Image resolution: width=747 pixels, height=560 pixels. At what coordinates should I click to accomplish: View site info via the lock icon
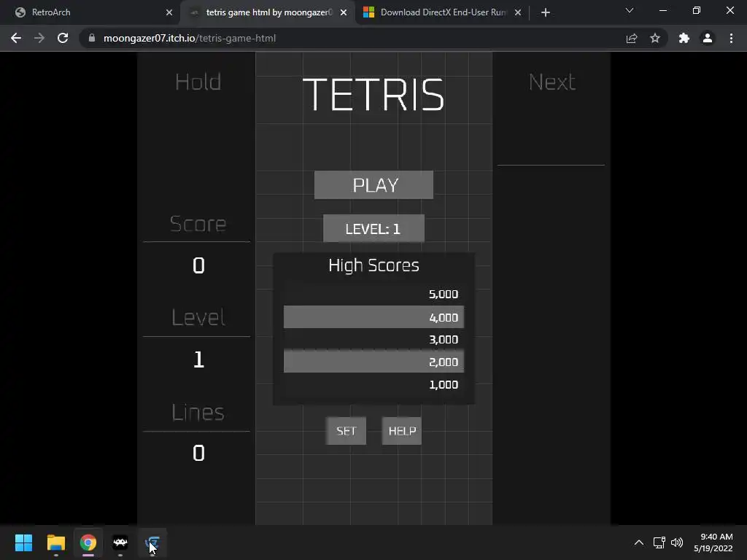[x=92, y=38]
